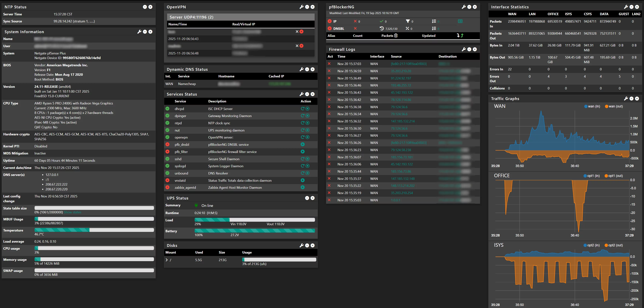Stop the ntpd NTP clock sync service
644x308 pixels.
click(307, 123)
